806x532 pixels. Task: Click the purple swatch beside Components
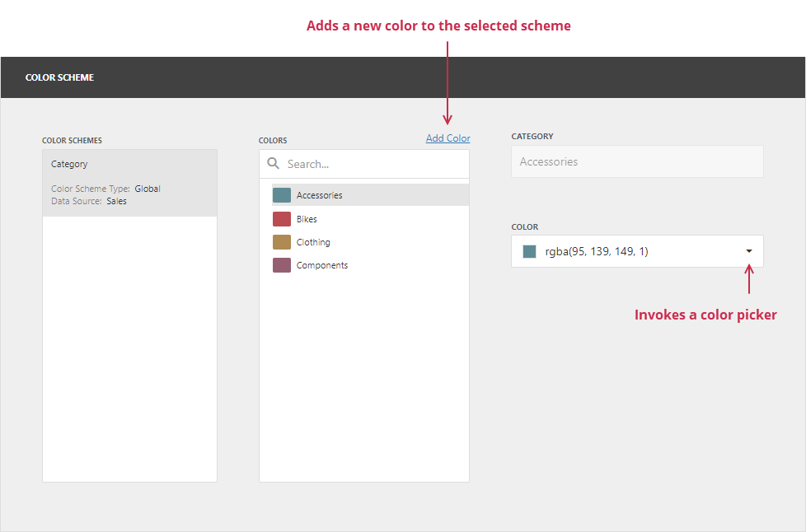tap(280, 264)
